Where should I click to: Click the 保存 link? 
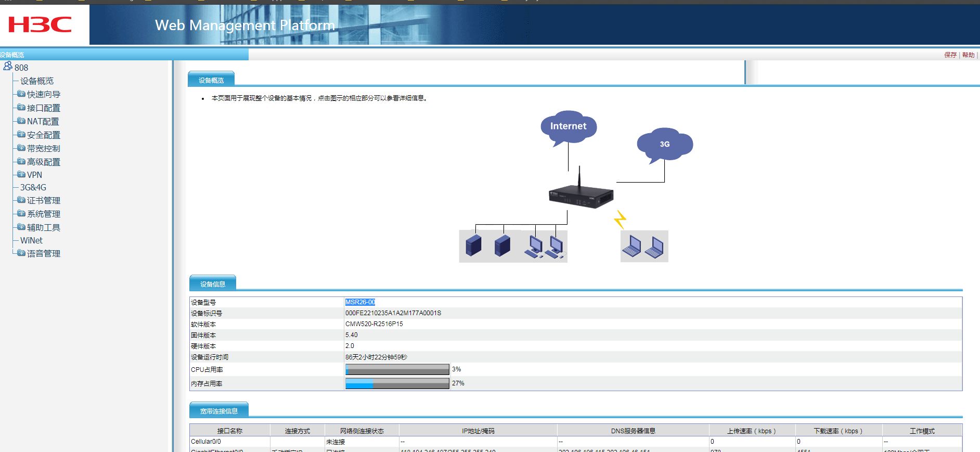(950, 55)
